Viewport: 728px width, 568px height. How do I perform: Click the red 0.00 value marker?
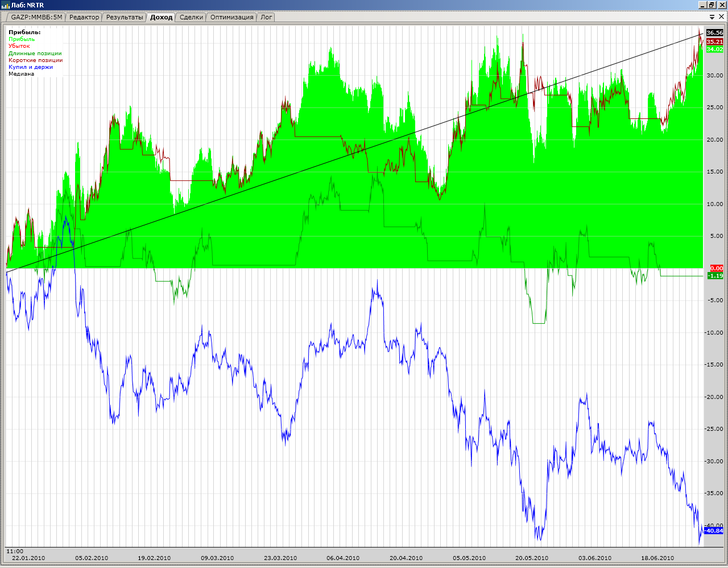[x=717, y=269]
